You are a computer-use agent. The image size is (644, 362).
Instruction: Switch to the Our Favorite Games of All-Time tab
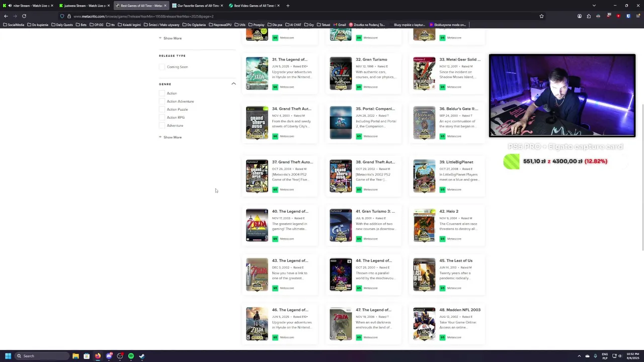pyautogui.click(x=198, y=6)
